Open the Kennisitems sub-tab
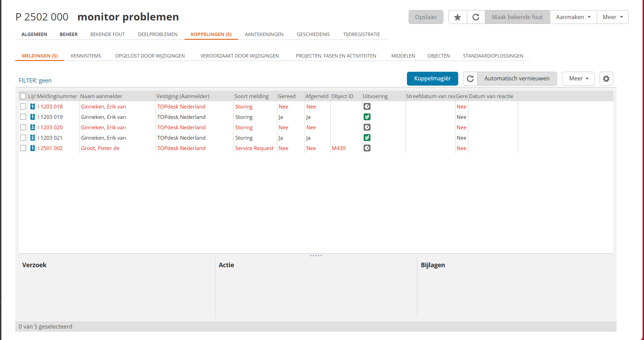 tap(86, 56)
